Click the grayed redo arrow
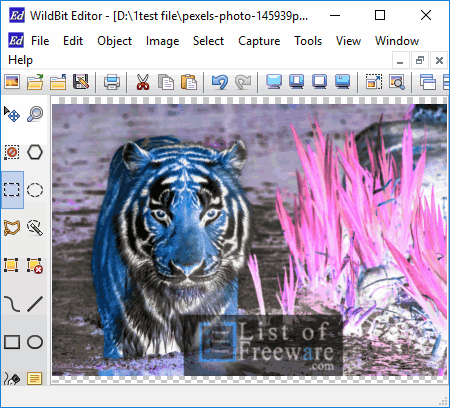Screen dimensions: 450x408 pyautogui.click(x=243, y=82)
